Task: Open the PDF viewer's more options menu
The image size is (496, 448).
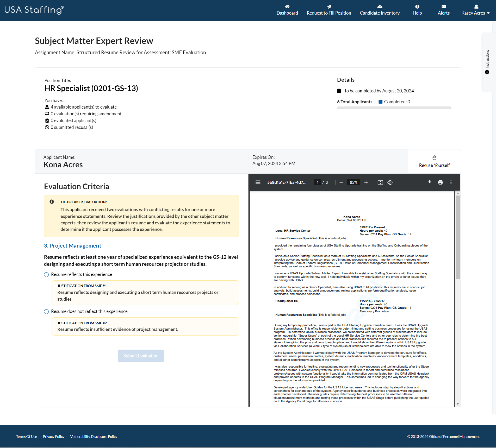Action: [x=451, y=182]
